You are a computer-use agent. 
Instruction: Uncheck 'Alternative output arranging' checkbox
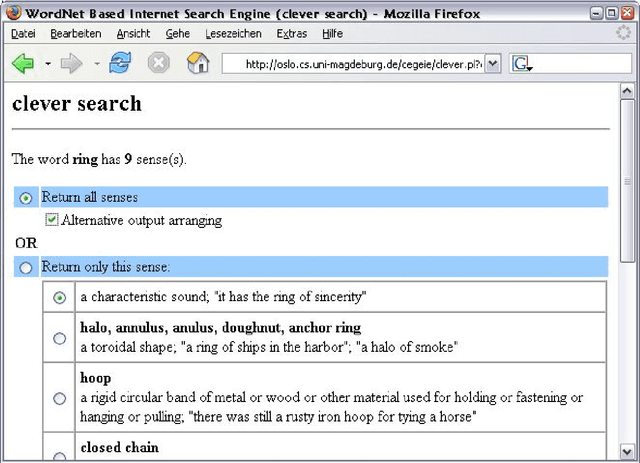(x=52, y=220)
